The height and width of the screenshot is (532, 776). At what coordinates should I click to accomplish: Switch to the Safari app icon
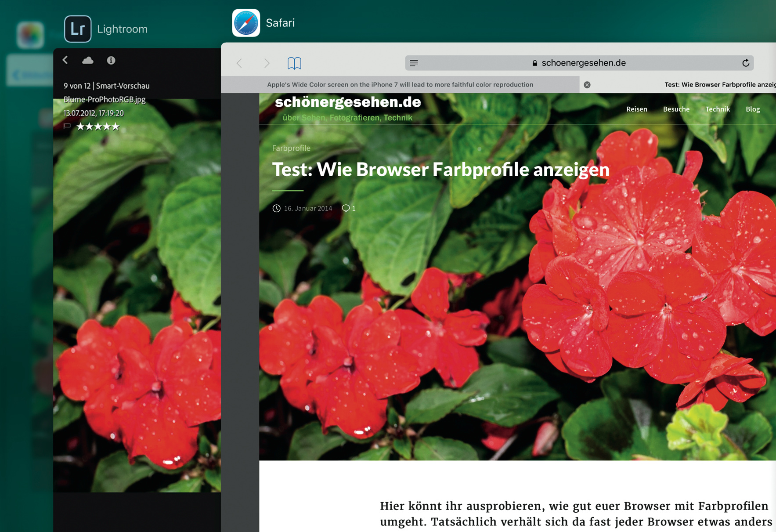246,23
